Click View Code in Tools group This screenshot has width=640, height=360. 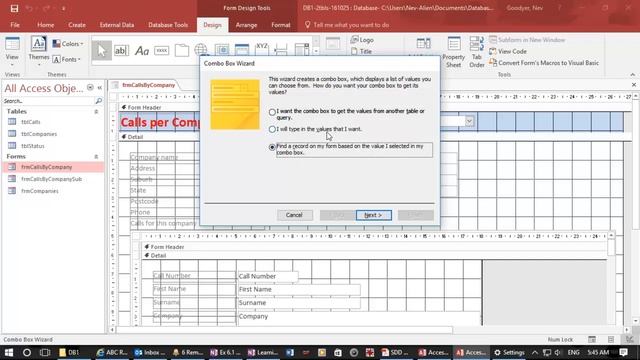click(508, 51)
